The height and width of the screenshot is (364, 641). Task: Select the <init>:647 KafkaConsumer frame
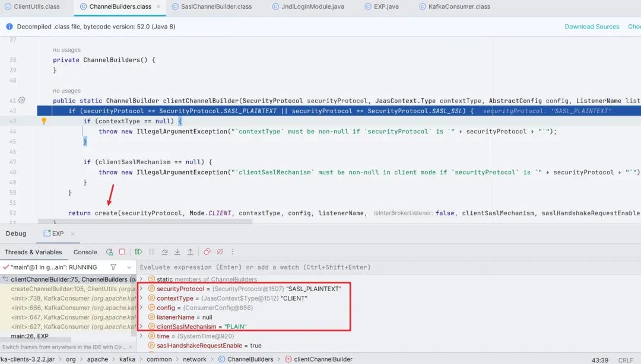coord(68,317)
